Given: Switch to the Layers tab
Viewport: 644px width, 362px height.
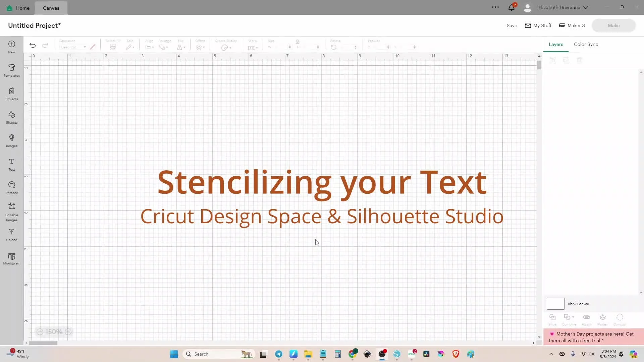Looking at the screenshot, I should point(556,44).
